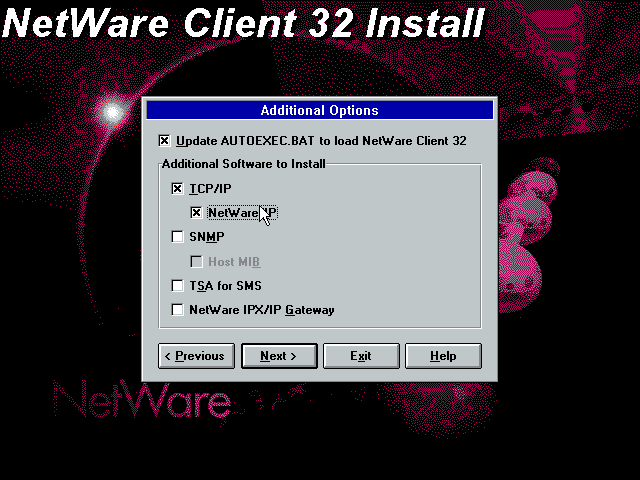Click the 'Additional Software to Install' group label
The width and height of the screenshot is (640, 480).
point(244,164)
